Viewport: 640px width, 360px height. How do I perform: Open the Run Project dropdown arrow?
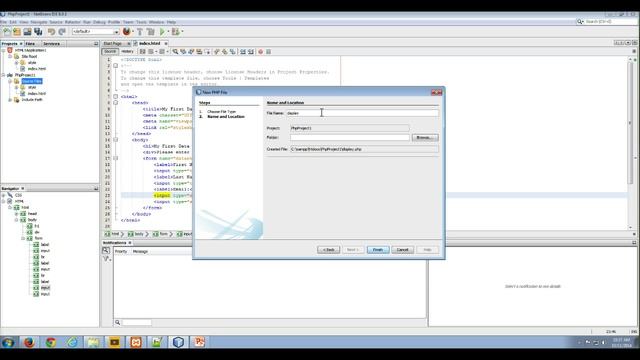pos(168,31)
